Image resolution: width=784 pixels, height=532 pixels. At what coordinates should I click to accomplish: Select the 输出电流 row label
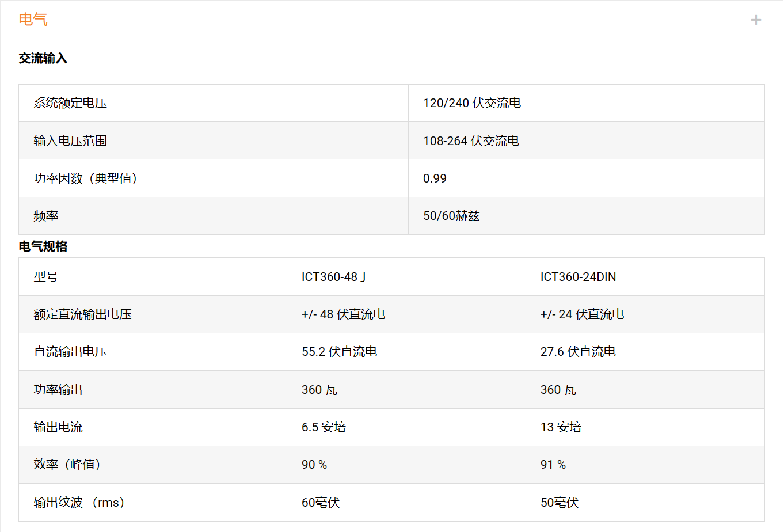tap(58, 427)
